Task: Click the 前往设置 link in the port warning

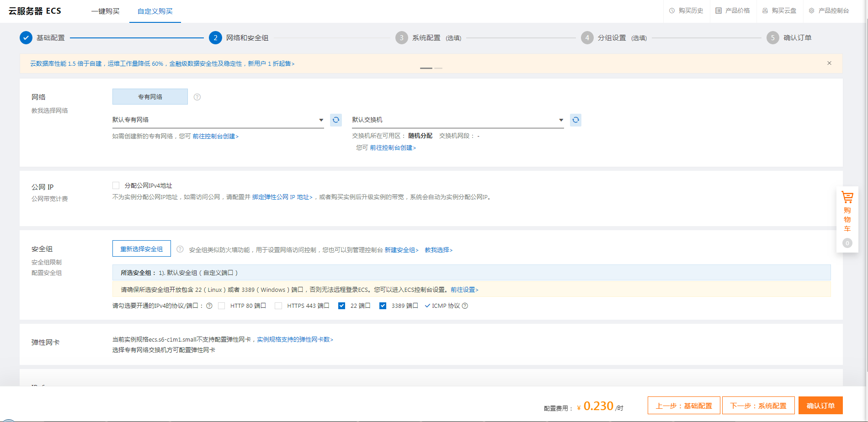Action: 464,290
